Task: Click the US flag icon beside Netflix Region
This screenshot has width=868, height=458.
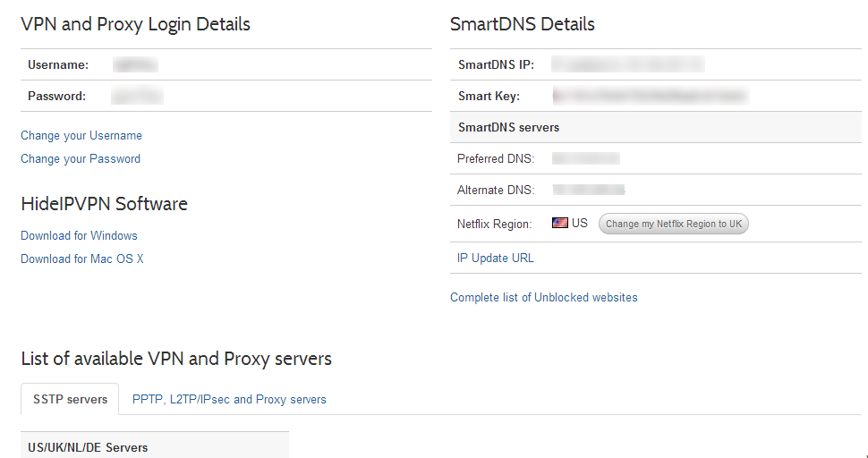Action: click(x=559, y=223)
